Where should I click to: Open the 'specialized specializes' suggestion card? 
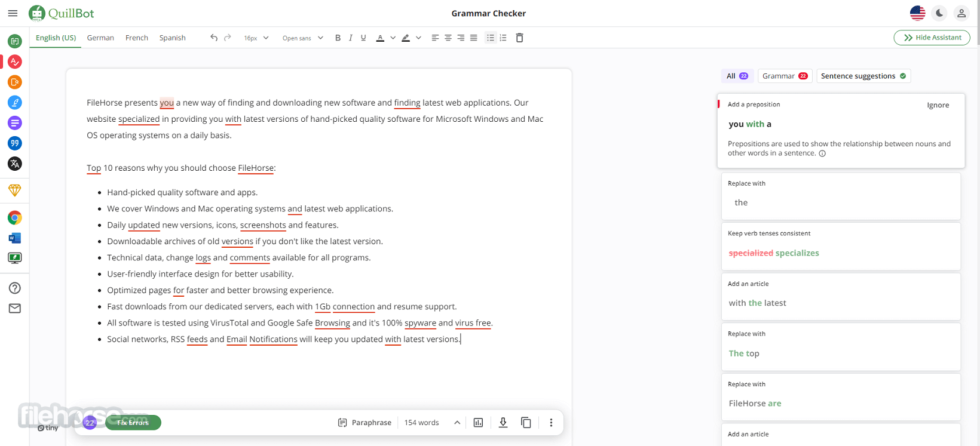coord(841,246)
